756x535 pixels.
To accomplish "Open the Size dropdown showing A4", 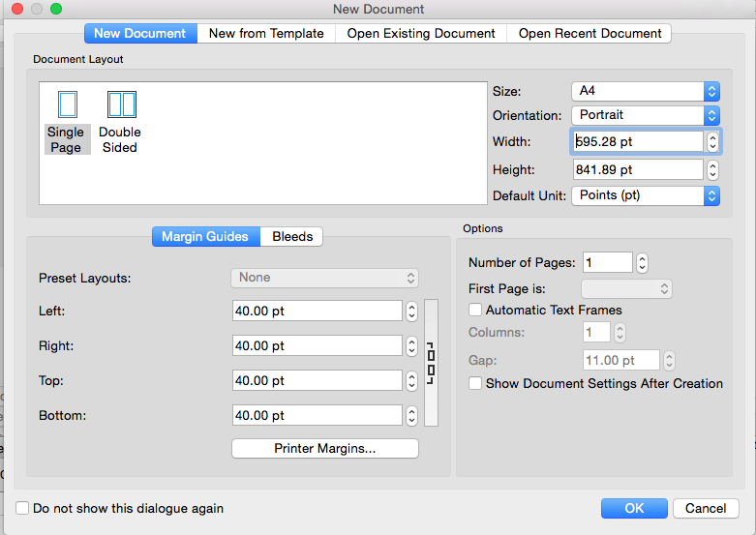I will point(645,92).
